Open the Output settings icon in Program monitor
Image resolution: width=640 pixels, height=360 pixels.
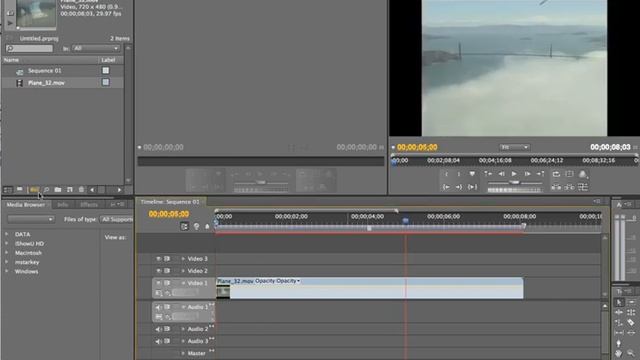[x=583, y=174]
